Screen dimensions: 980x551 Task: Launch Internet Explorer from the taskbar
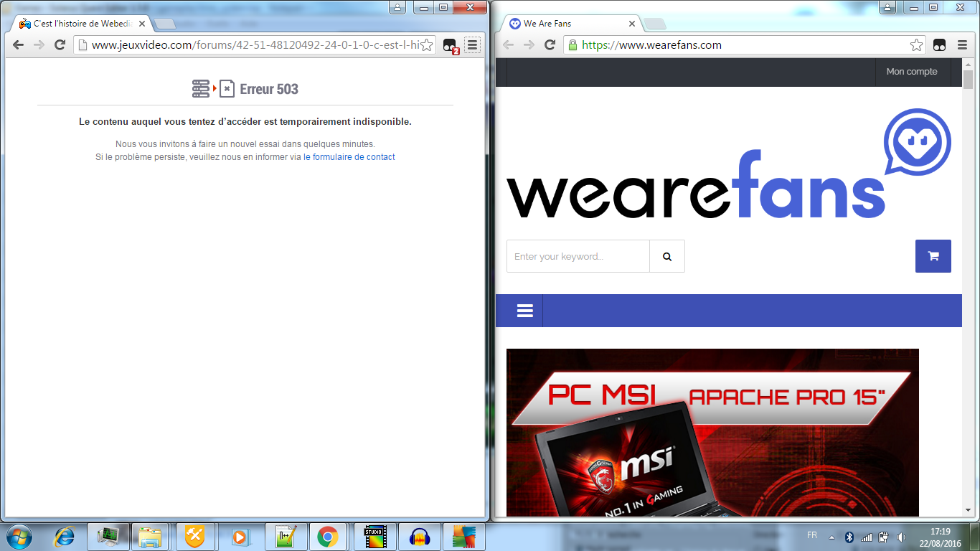click(65, 537)
